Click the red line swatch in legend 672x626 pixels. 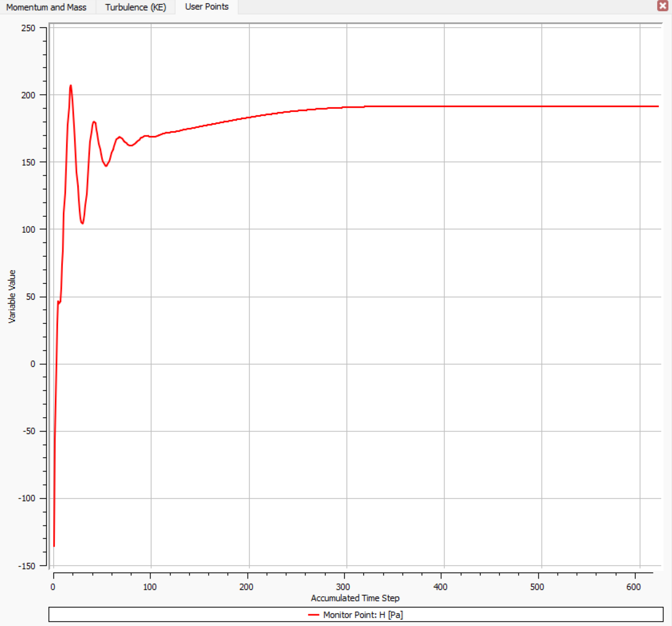point(314,615)
